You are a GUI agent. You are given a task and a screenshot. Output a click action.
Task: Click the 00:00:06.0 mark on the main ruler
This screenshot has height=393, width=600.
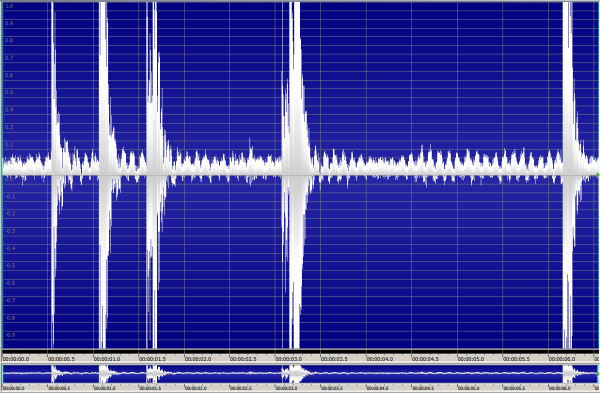pos(562,359)
